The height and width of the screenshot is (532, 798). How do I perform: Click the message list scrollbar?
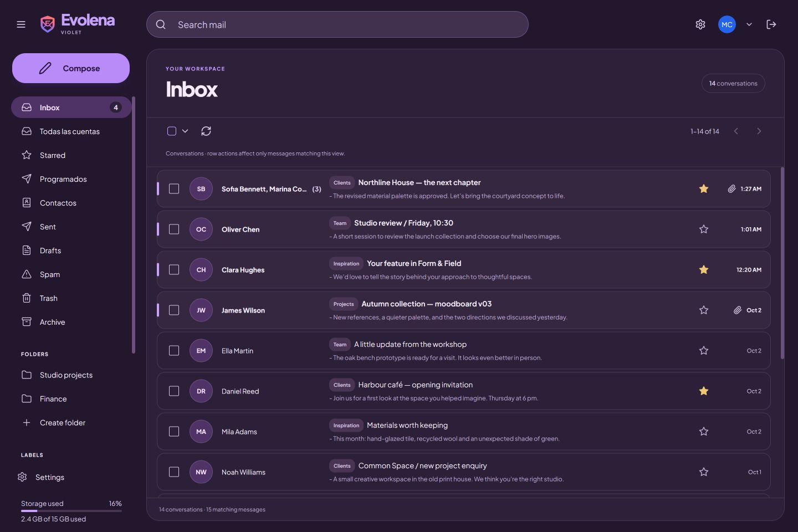click(782, 263)
